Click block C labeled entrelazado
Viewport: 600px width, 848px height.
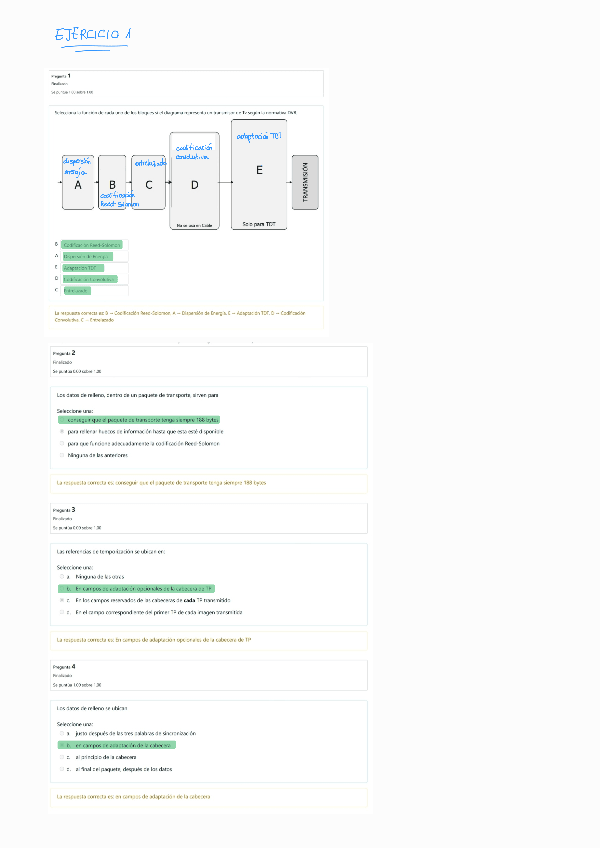point(149,184)
